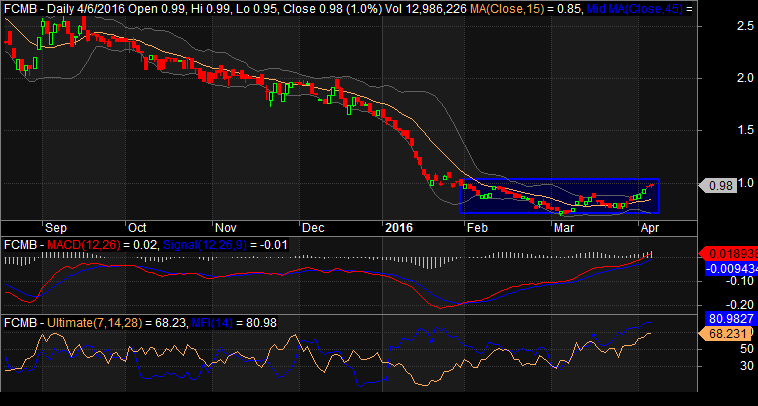Click the gray 0.98 last price tag
The height and width of the screenshot is (406, 758).
(x=718, y=186)
